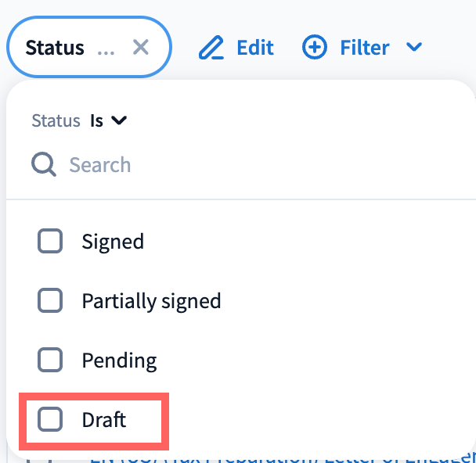Check the Pending checkbox
The width and height of the screenshot is (476, 463).
[50, 360]
